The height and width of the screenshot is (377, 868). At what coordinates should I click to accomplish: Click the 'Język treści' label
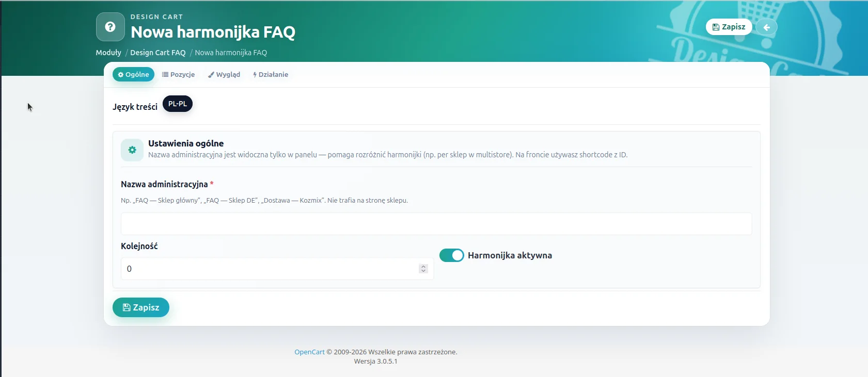tap(135, 107)
